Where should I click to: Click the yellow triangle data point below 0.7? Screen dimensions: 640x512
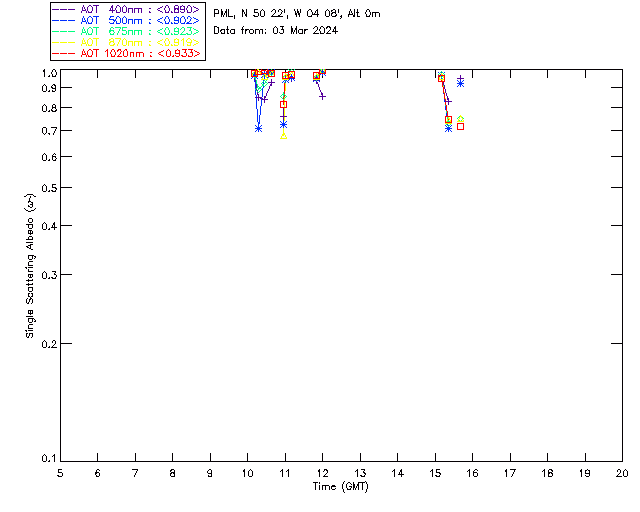[284, 136]
